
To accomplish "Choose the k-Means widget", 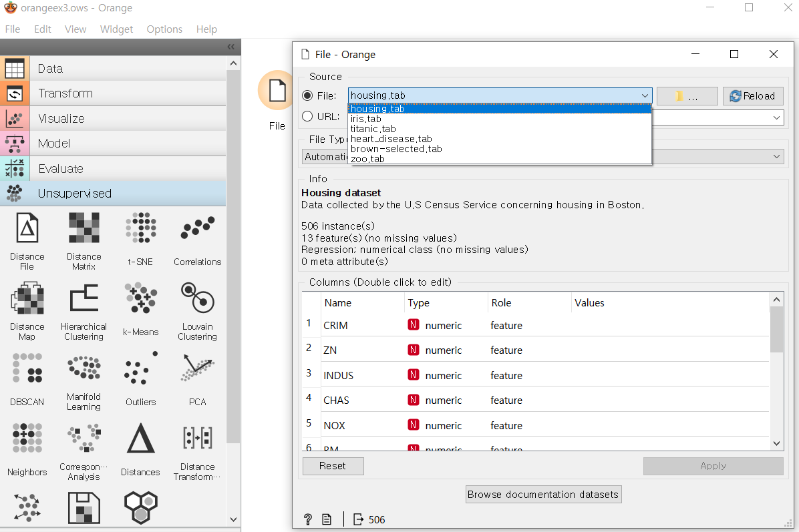I will [x=141, y=310].
